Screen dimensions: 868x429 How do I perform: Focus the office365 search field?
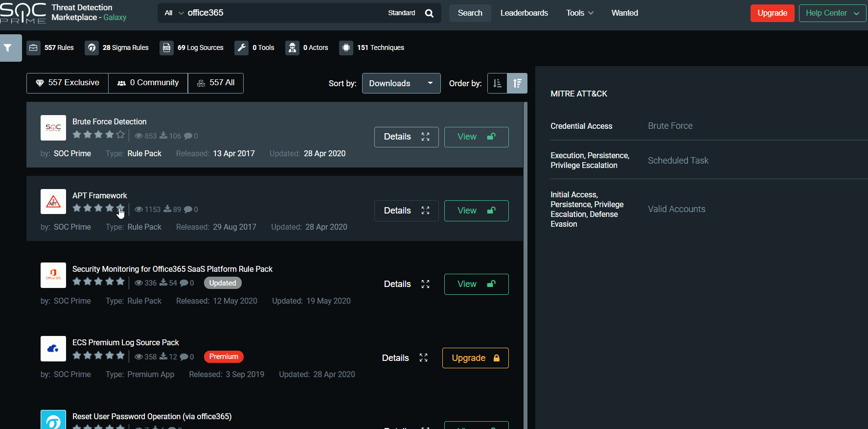[x=284, y=13]
